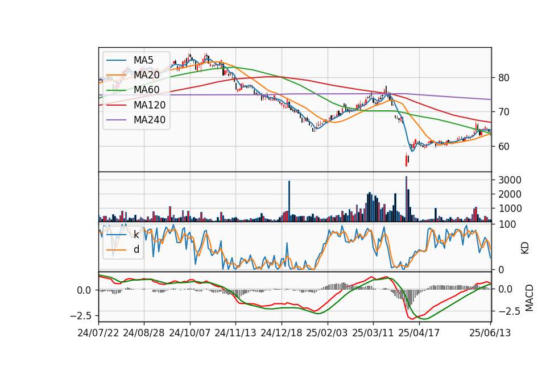Click the 25/03/11 date axis label
Viewport: 546px width, 392px height.
tap(373, 333)
